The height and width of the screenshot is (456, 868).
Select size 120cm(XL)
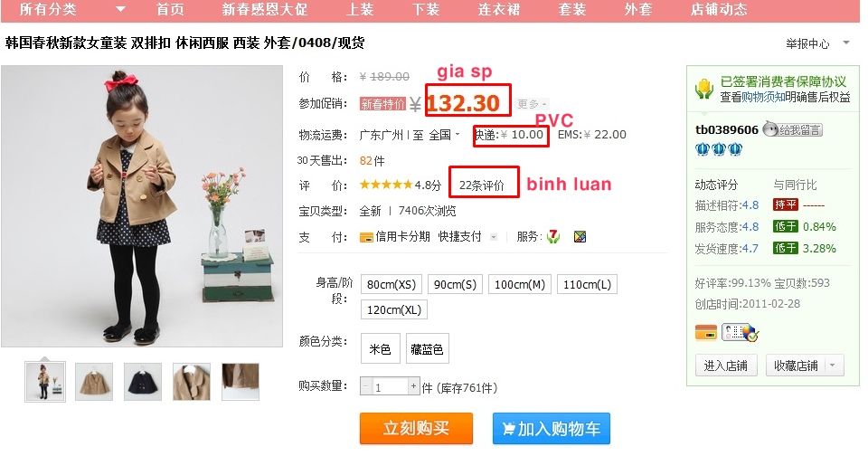393,309
